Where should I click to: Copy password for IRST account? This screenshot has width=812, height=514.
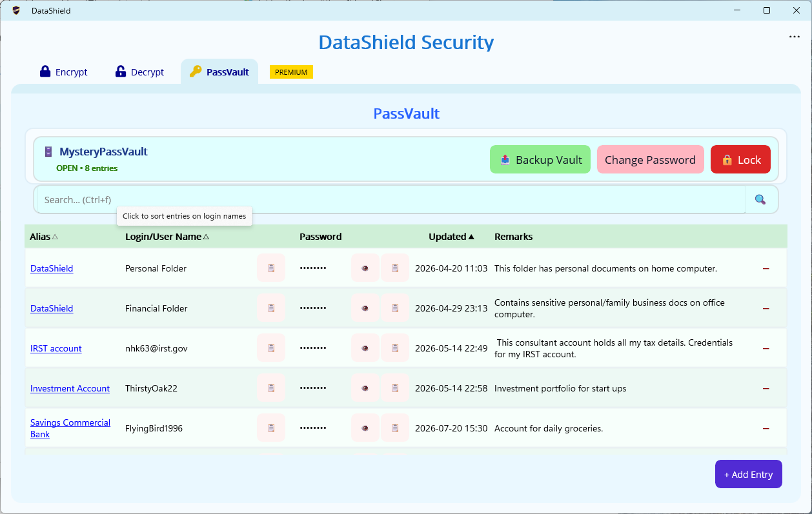pyautogui.click(x=395, y=348)
